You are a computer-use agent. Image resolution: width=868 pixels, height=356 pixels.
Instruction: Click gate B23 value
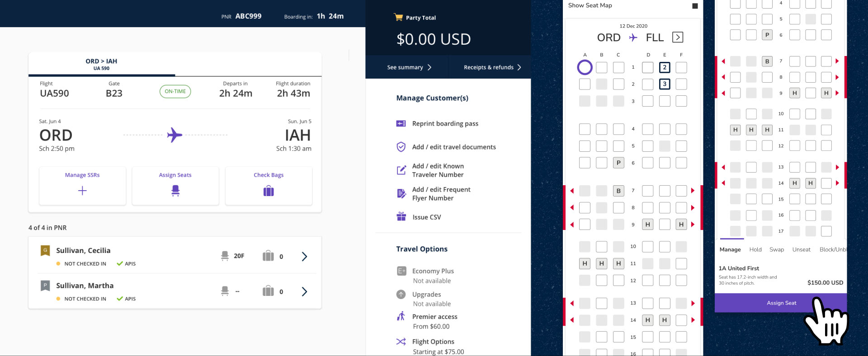coord(114,94)
